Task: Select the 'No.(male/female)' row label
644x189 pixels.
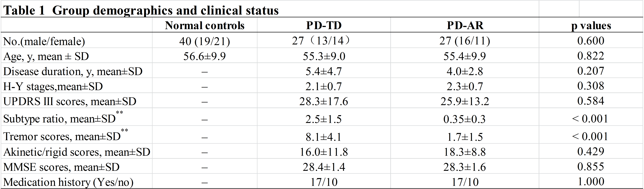Action: 44,41
